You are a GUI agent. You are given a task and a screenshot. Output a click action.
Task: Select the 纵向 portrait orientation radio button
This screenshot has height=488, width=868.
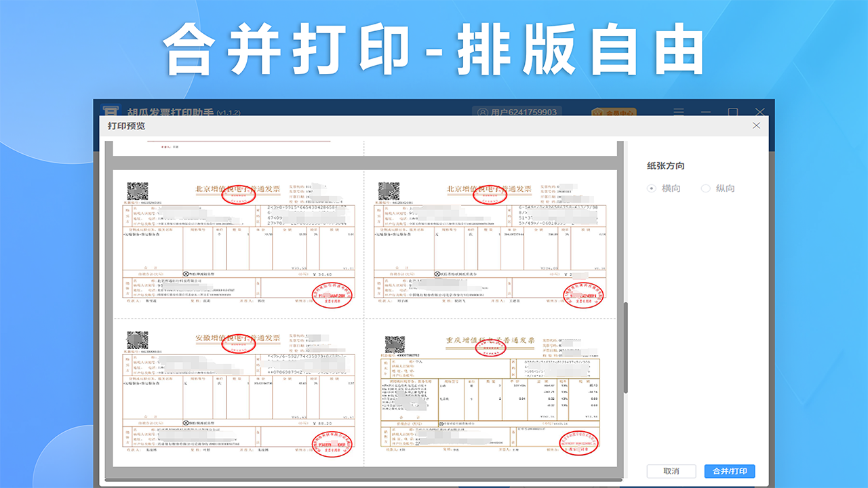point(705,188)
